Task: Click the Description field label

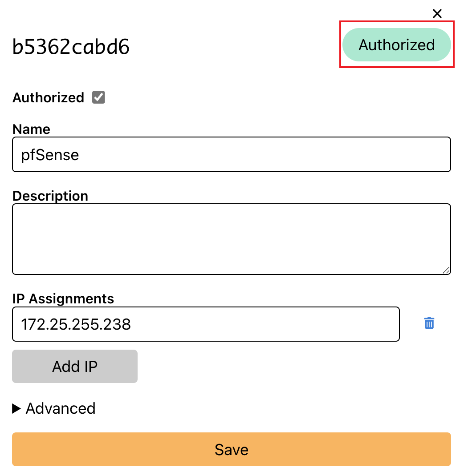Action: [x=50, y=196]
